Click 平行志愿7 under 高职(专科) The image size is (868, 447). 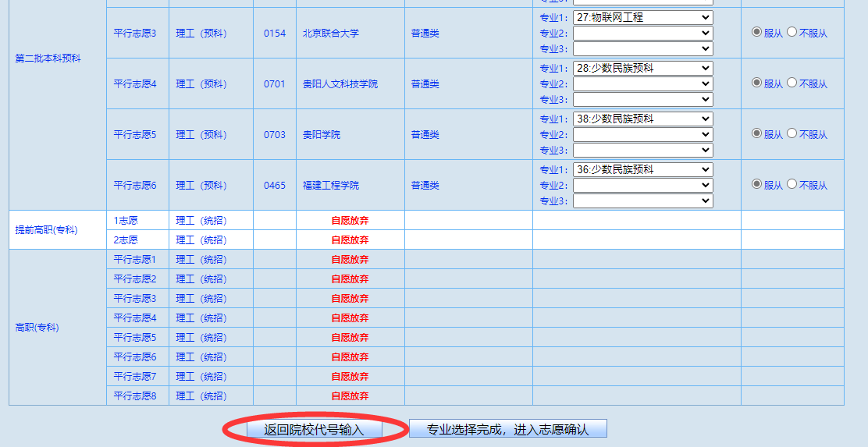[135, 377]
